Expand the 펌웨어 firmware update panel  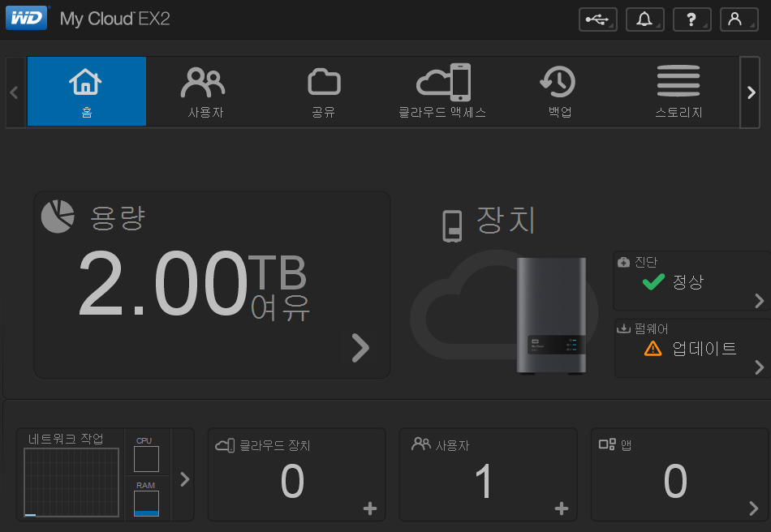(x=759, y=367)
